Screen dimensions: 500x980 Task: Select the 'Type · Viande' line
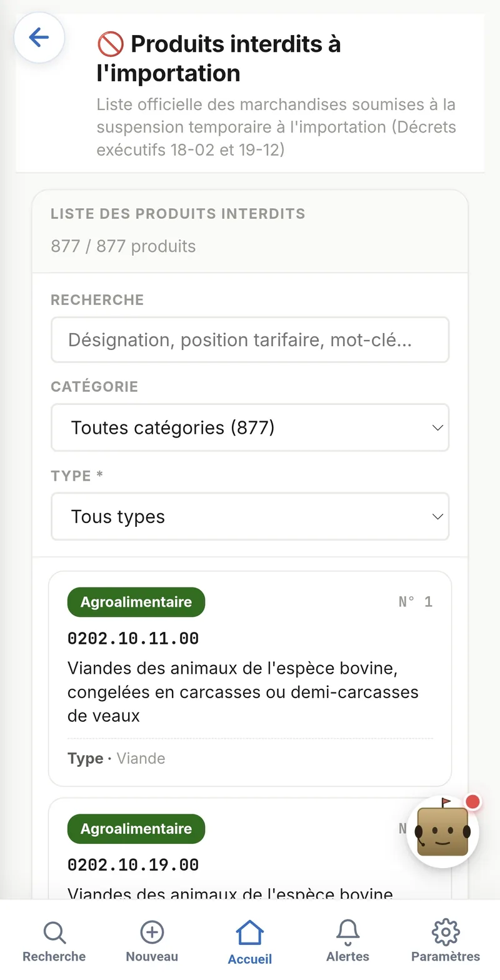point(116,758)
